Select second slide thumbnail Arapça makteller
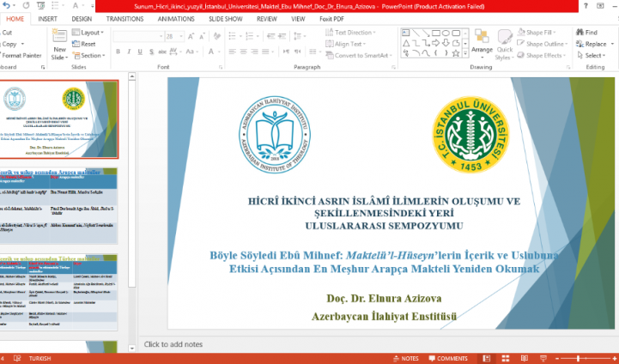This screenshot has width=619, height=364. [x=58, y=206]
